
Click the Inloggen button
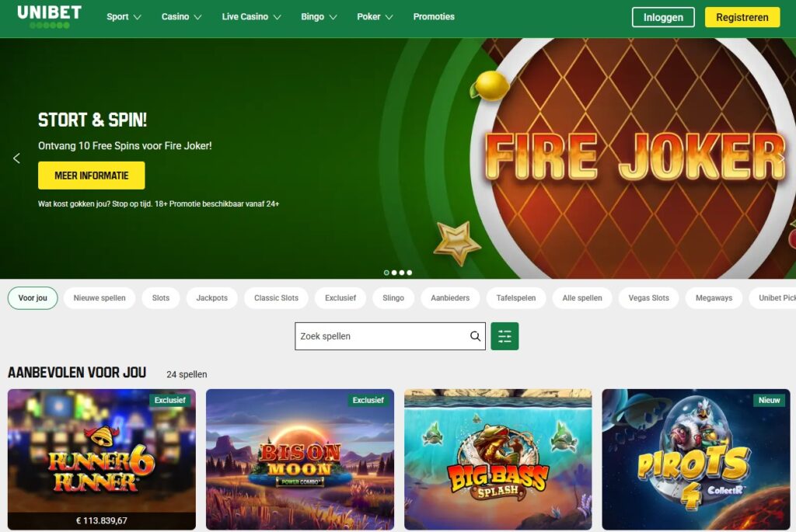coord(663,17)
